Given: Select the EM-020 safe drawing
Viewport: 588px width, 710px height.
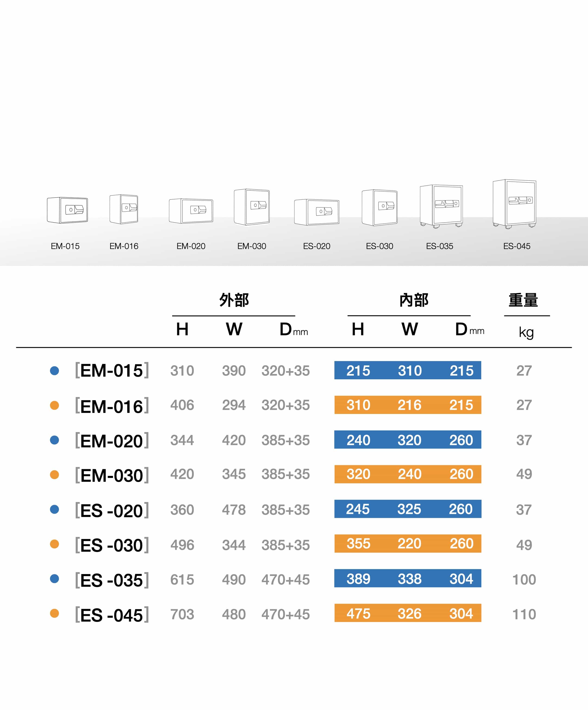Looking at the screenshot, I should (191, 211).
